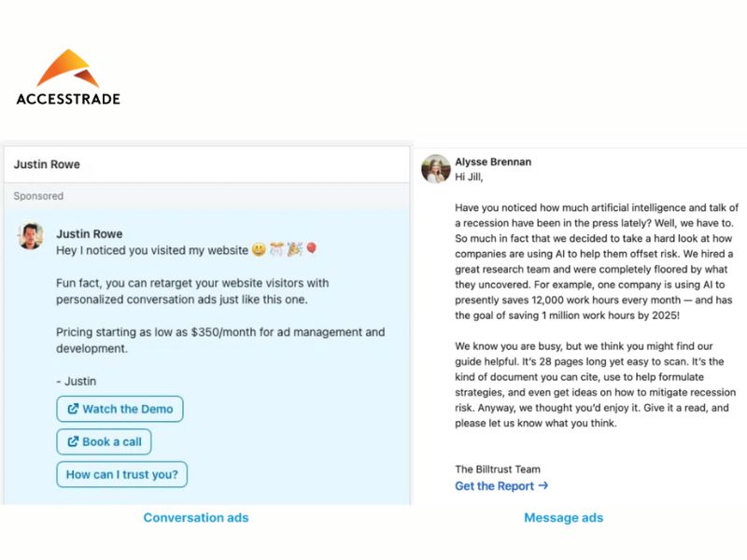Image resolution: width=747 pixels, height=560 pixels.
Task: Click the party popper emoji in the greeting
Action: click(292, 248)
